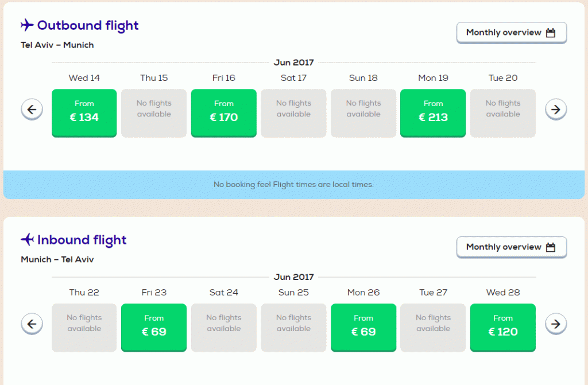Viewport: 588px width, 385px height.
Task: Click the Tue 27 unavailable date tile
Action: pyautogui.click(x=433, y=328)
